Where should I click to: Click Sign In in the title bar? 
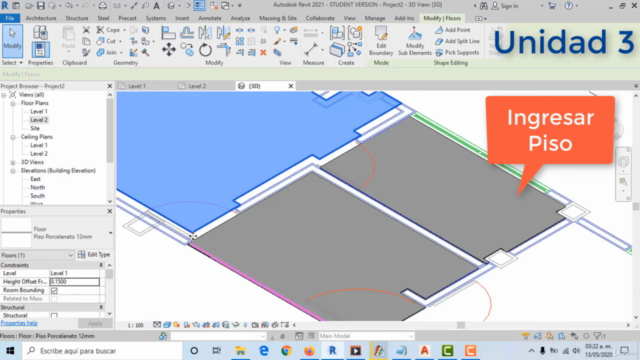(x=505, y=6)
